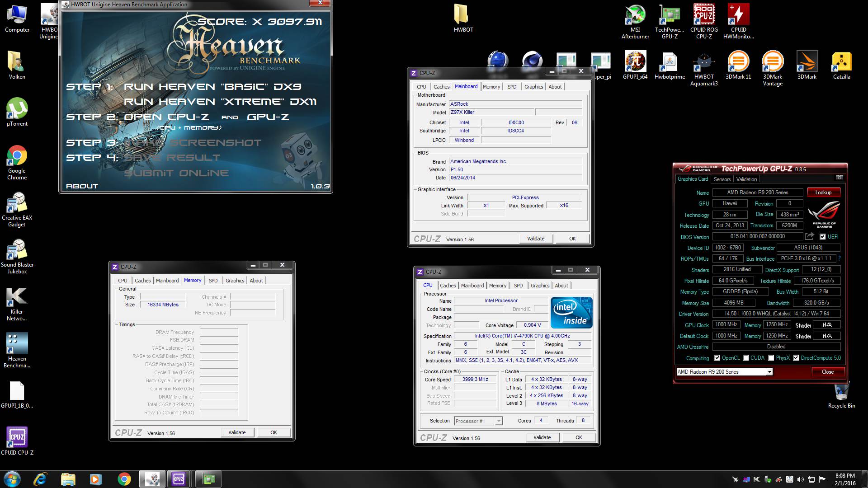Open the GPUPI_x64 desktop icon
Screen dimensions: 868x488
click(635, 65)
